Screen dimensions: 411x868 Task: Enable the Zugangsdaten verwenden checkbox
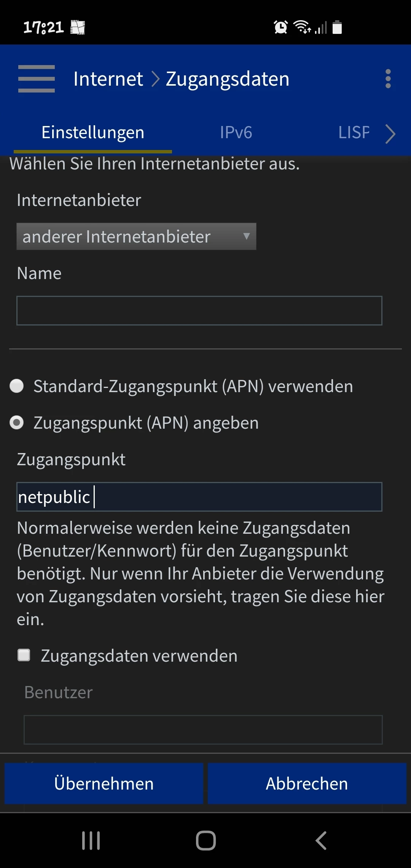click(x=24, y=655)
